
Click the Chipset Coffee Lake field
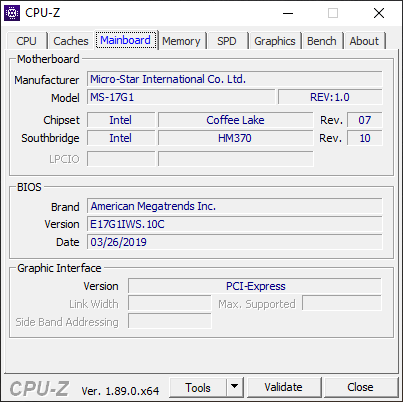235,120
